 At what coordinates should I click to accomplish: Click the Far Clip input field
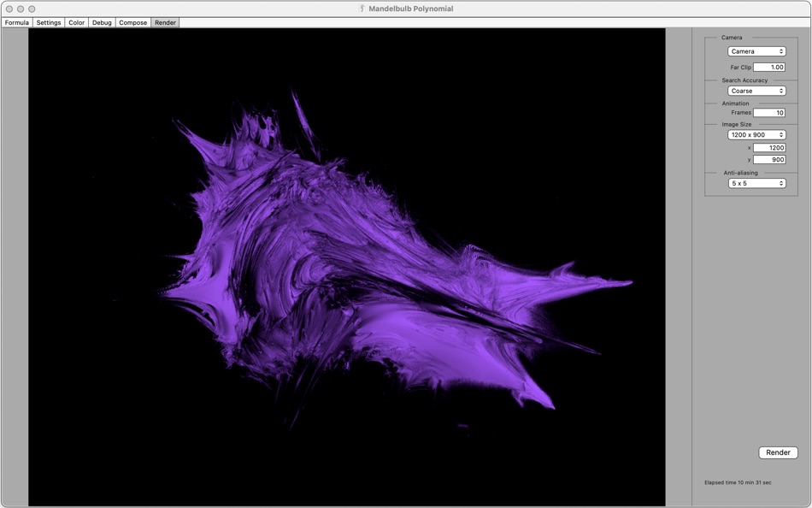pos(769,68)
